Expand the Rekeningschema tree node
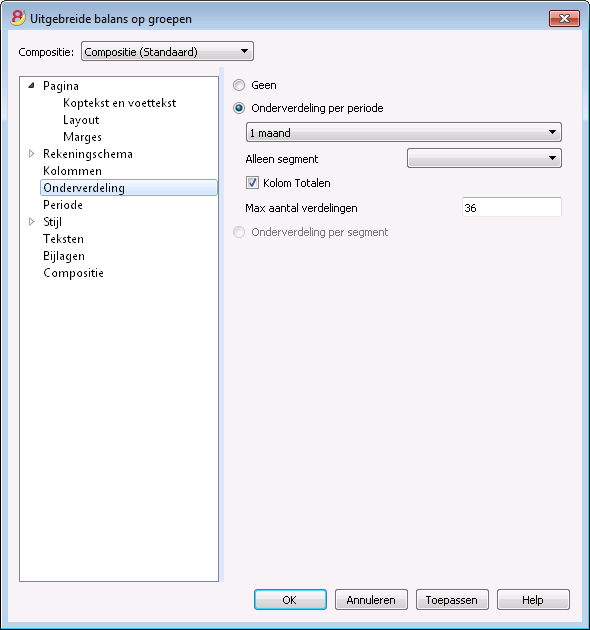590x630 pixels. [x=32, y=153]
